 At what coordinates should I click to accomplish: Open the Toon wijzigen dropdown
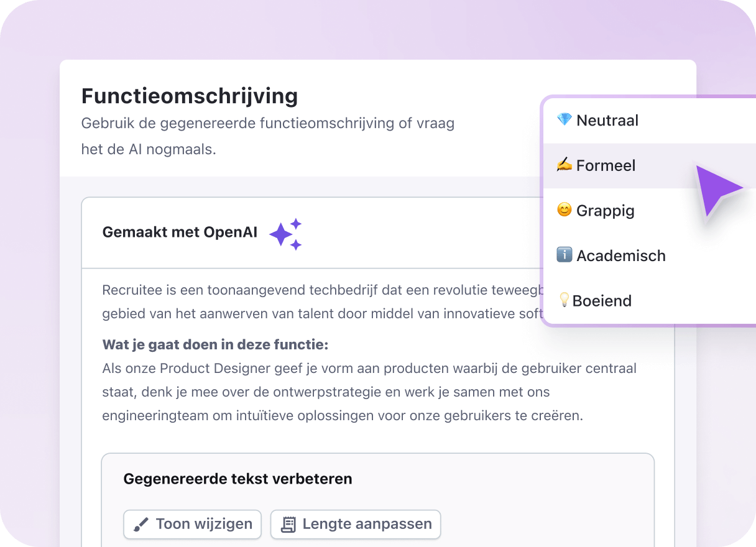[192, 524]
